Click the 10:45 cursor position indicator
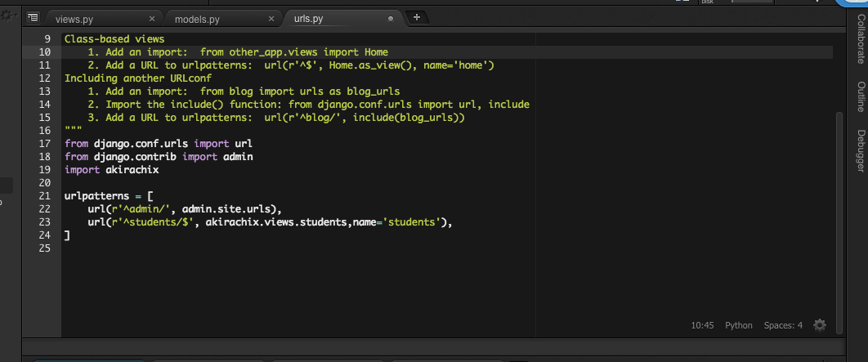Screen dimensions: 868x362 tap(702, 325)
